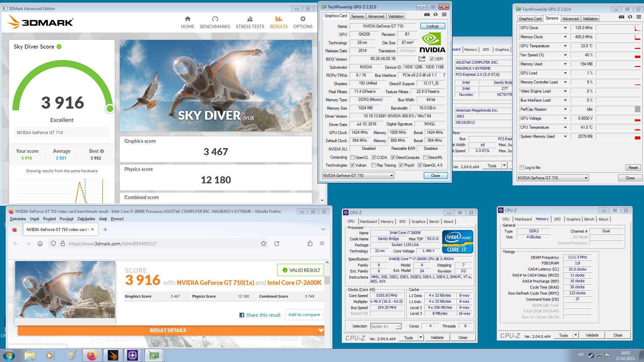Open Mainboard tab in CPU-Z CPU window

tap(368, 222)
